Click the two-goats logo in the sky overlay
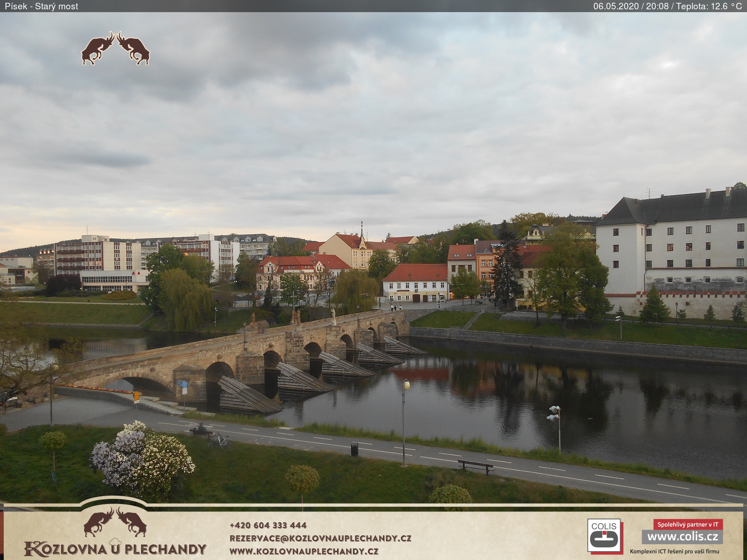 [115, 48]
